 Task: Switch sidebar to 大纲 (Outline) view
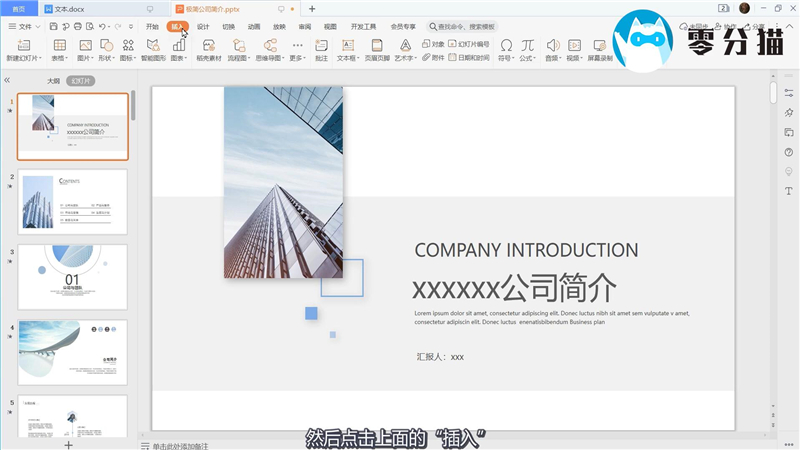(53, 80)
